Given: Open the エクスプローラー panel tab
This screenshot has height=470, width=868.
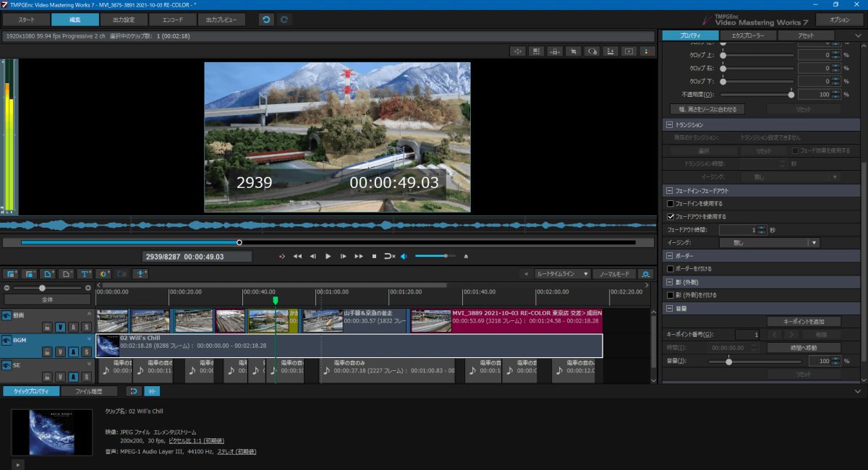Looking at the screenshot, I should point(748,35).
